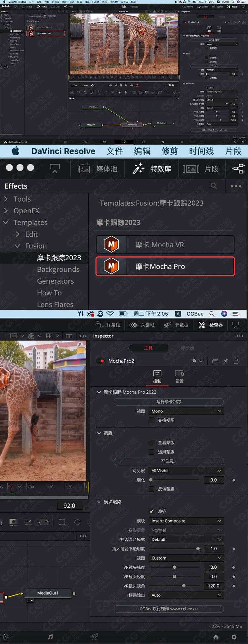Click the Wi-Fi icon in enlarged menu bar

pyautogui.click(x=110, y=314)
